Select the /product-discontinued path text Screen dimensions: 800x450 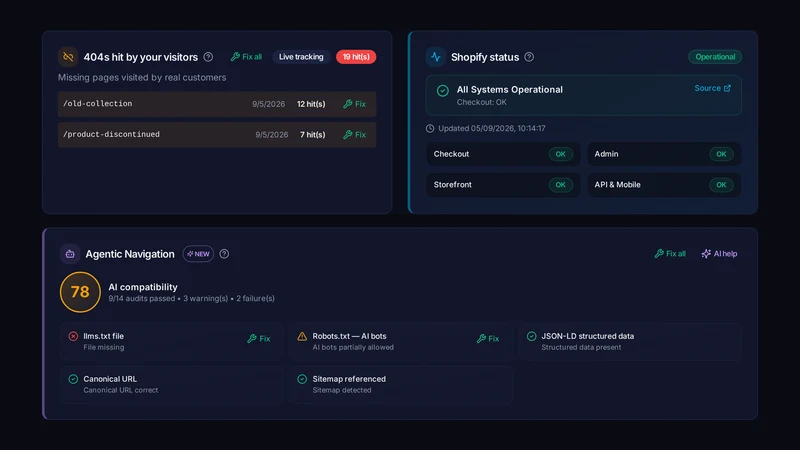tap(111, 134)
